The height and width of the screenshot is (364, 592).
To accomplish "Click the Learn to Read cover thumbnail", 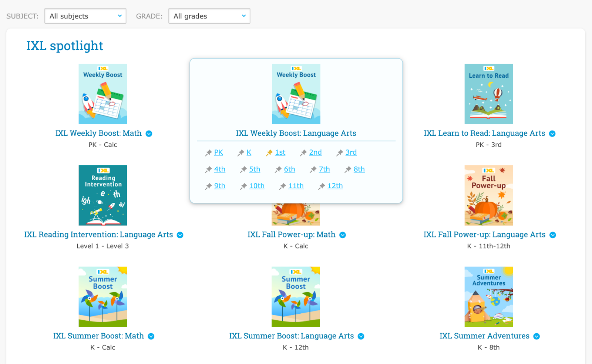I will pos(489,94).
